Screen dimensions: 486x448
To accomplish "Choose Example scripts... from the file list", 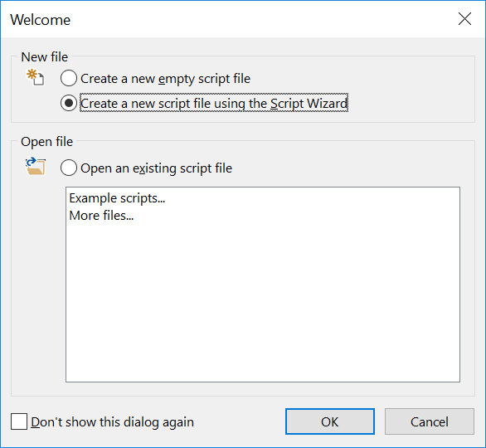I will (117, 198).
